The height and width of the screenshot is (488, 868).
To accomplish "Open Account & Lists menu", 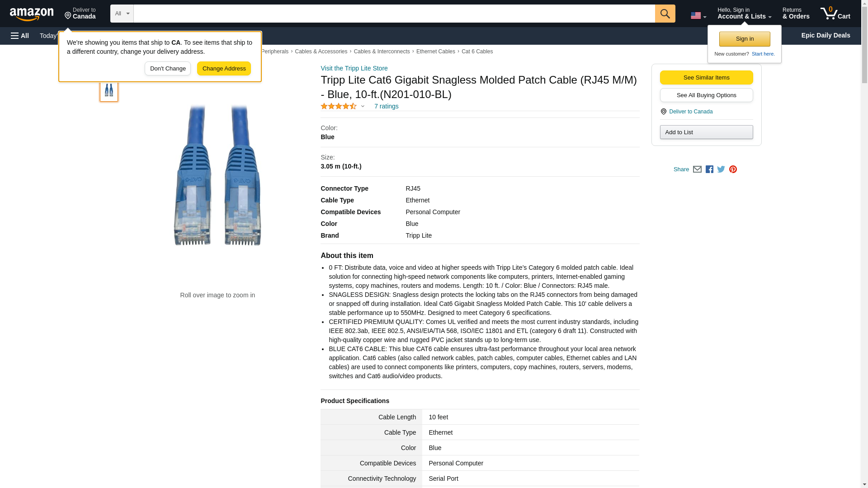I will click(x=744, y=14).
